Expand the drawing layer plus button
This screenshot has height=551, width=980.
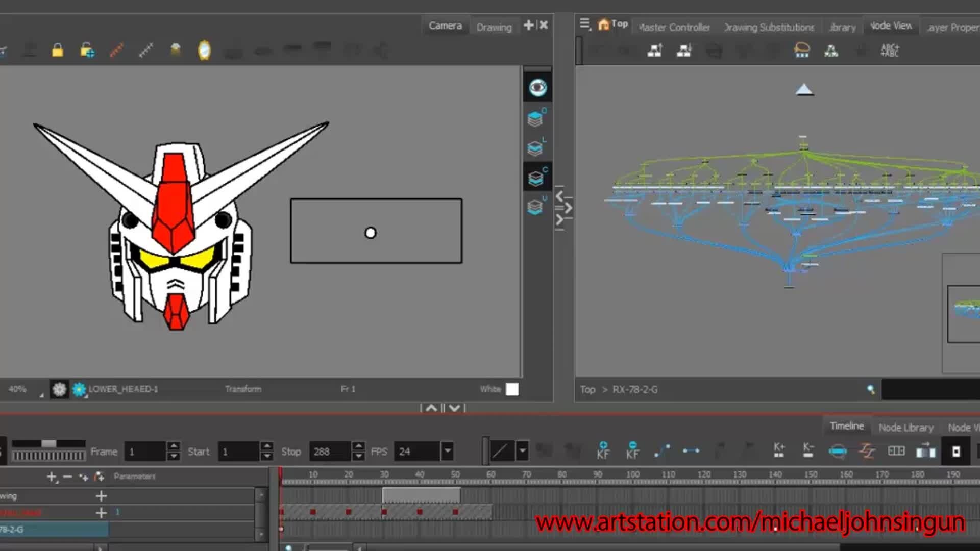(101, 496)
